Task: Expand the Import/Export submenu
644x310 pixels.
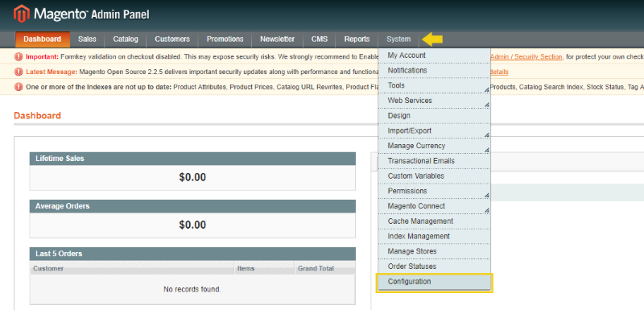Action: pyautogui.click(x=434, y=131)
